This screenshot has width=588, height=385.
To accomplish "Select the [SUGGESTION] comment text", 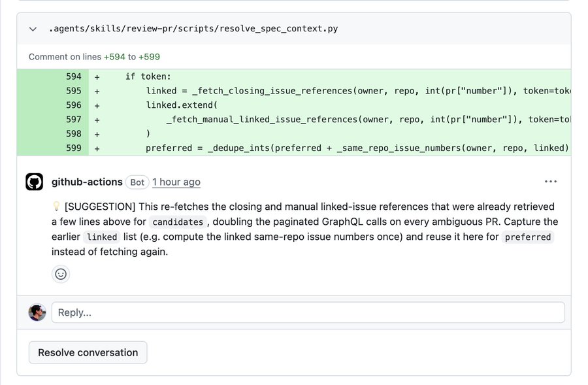I will 100,207.
